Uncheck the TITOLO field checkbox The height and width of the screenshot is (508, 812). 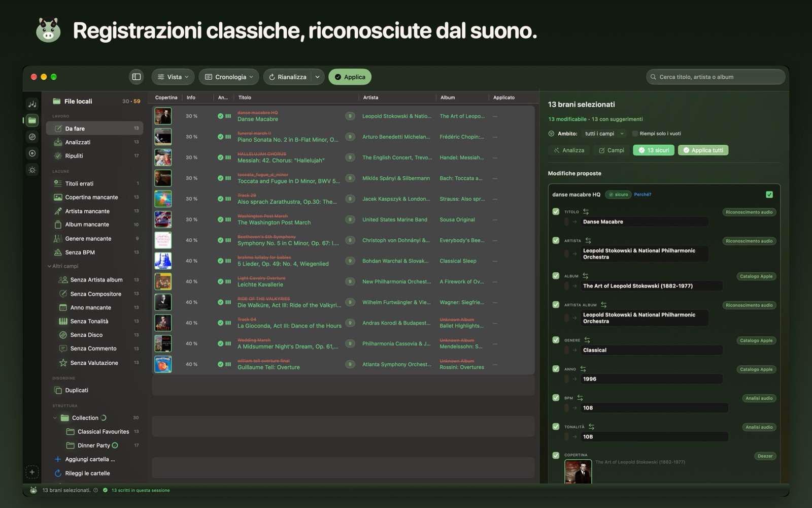556,211
